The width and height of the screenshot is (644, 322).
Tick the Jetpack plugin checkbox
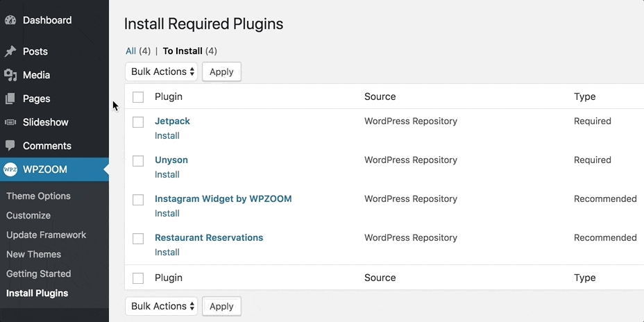coord(138,122)
